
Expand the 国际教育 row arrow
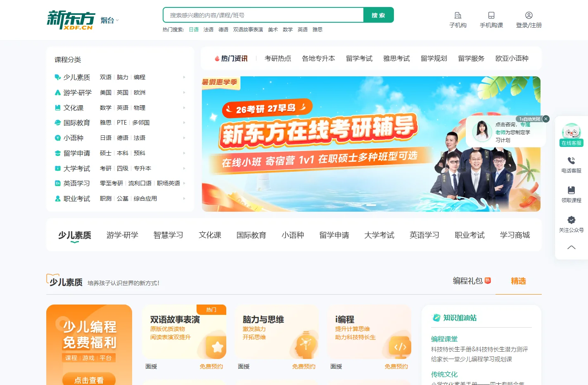pyautogui.click(x=184, y=123)
